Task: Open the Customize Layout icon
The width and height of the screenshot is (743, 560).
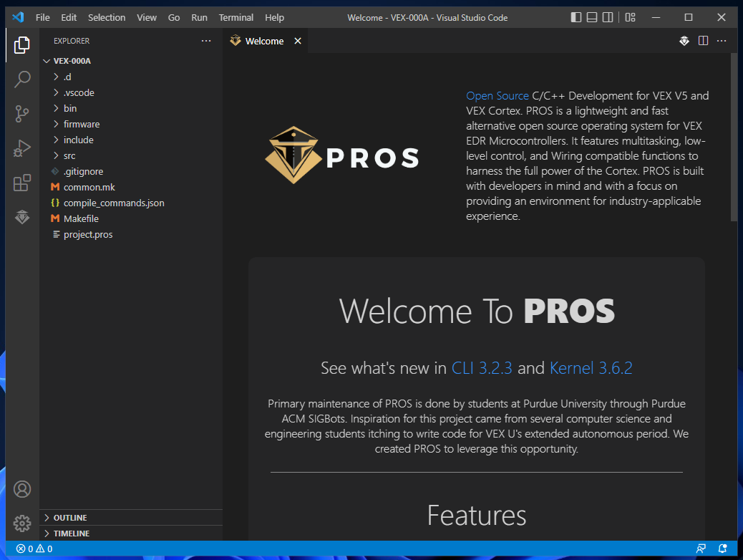Action: pyautogui.click(x=630, y=17)
